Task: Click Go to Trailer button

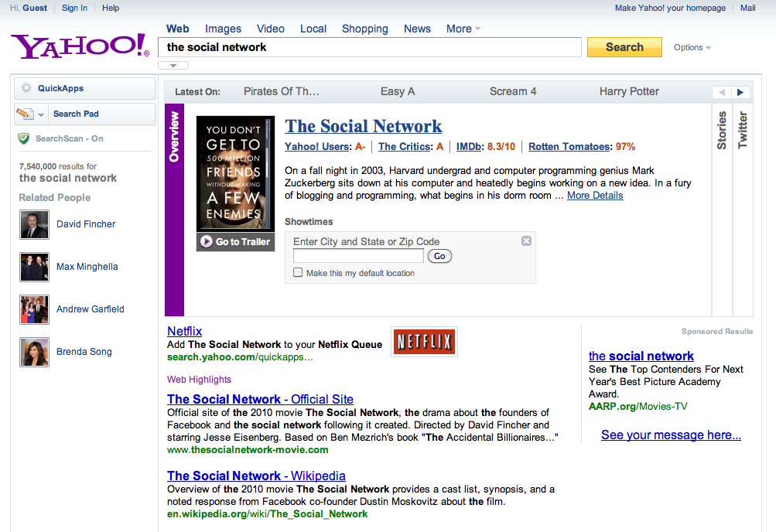Action: [235, 242]
